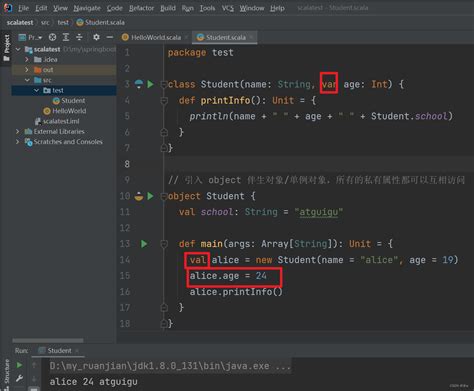Click the green run arrow on line 3
Screen dimensions: 474x391
[x=150, y=84]
